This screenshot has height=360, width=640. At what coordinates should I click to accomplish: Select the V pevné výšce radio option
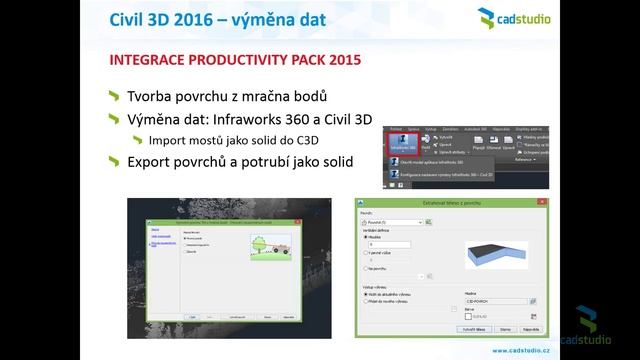pos(366,253)
